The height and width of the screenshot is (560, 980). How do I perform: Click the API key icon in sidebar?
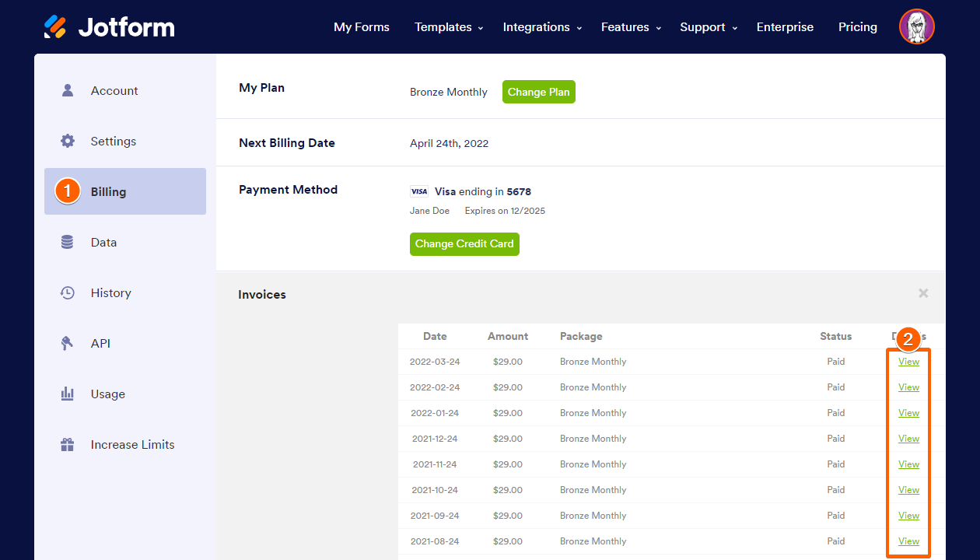pyautogui.click(x=68, y=343)
